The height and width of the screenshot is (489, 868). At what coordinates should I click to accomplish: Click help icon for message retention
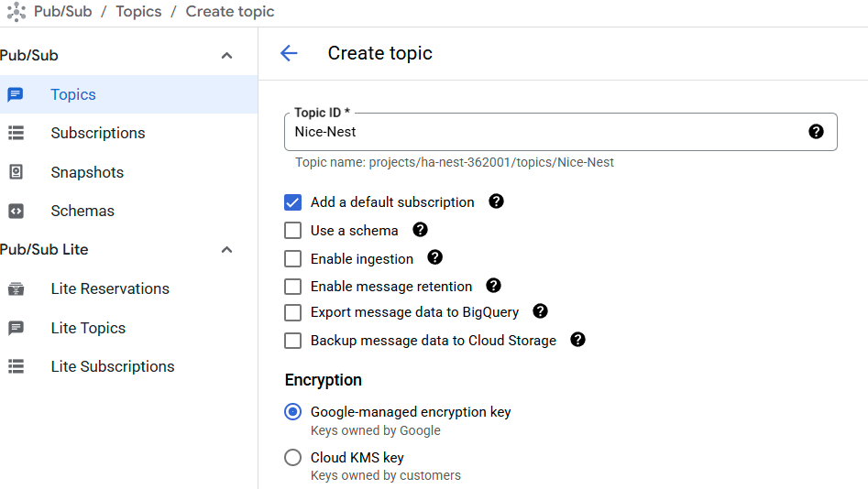click(x=493, y=286)
